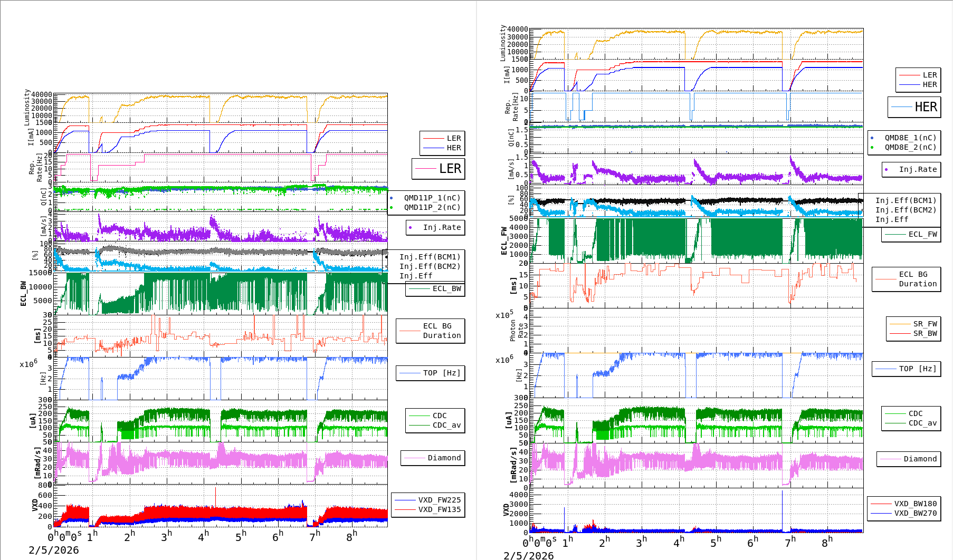Click the ECL_BW legend box

[x=435, y=289]
